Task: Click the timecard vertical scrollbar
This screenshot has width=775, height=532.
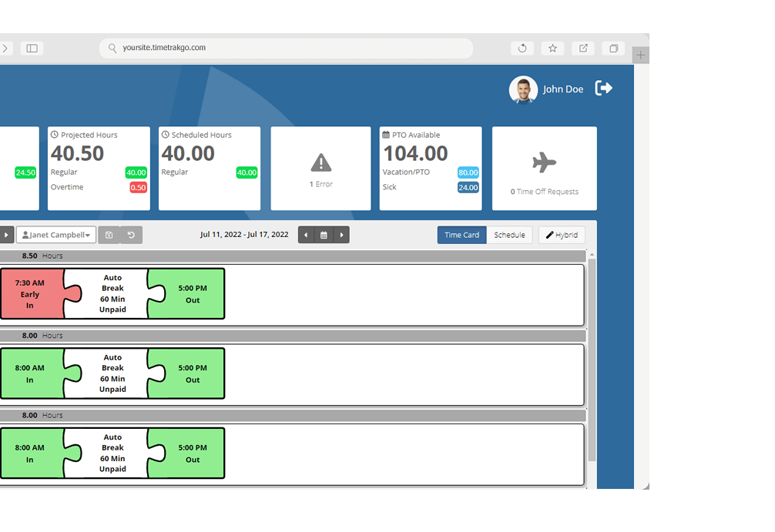Action: (592, 360)
